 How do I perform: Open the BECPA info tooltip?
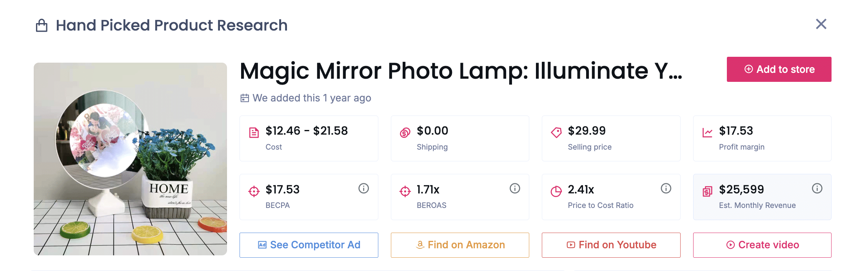363,188
